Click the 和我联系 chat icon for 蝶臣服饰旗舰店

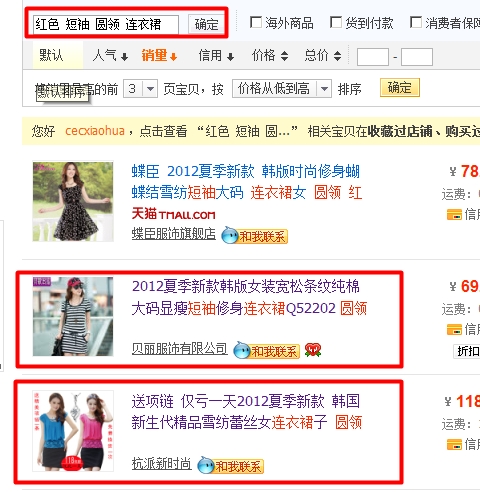click(x=255, y=236)
